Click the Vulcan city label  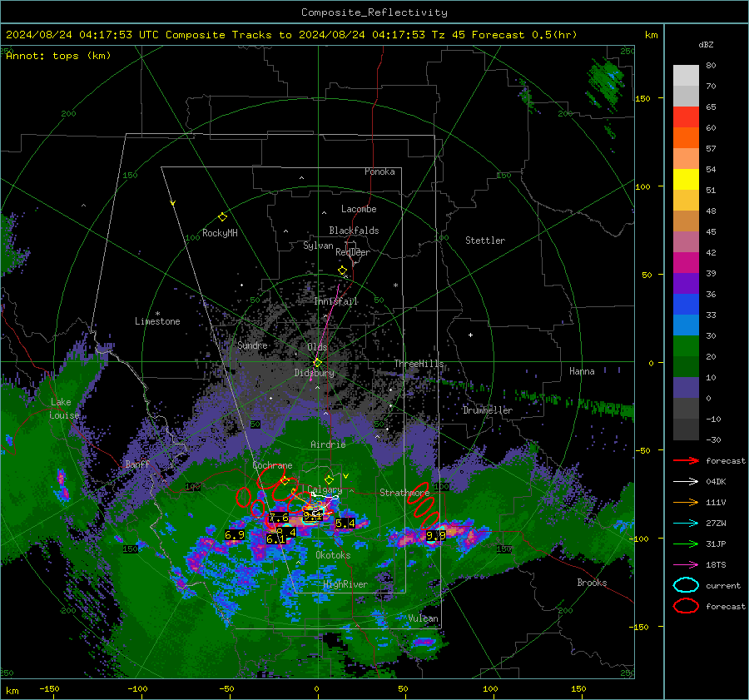point(424,618)
